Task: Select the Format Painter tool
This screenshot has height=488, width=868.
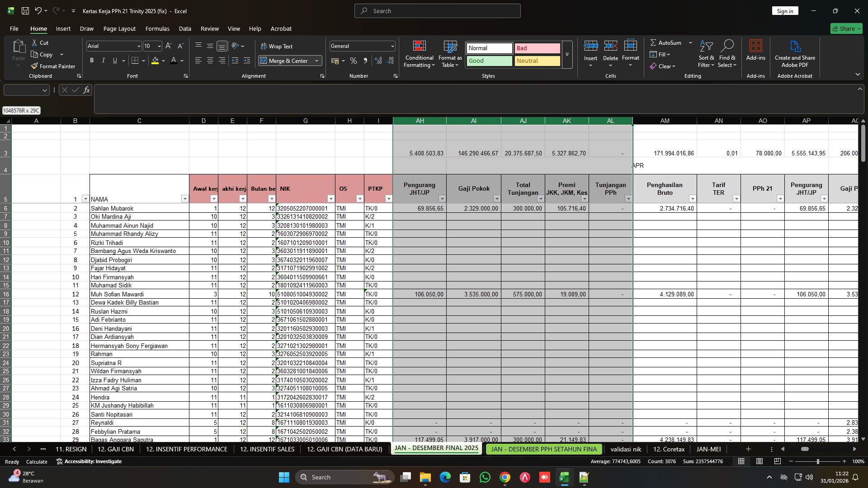Action: 53,66
